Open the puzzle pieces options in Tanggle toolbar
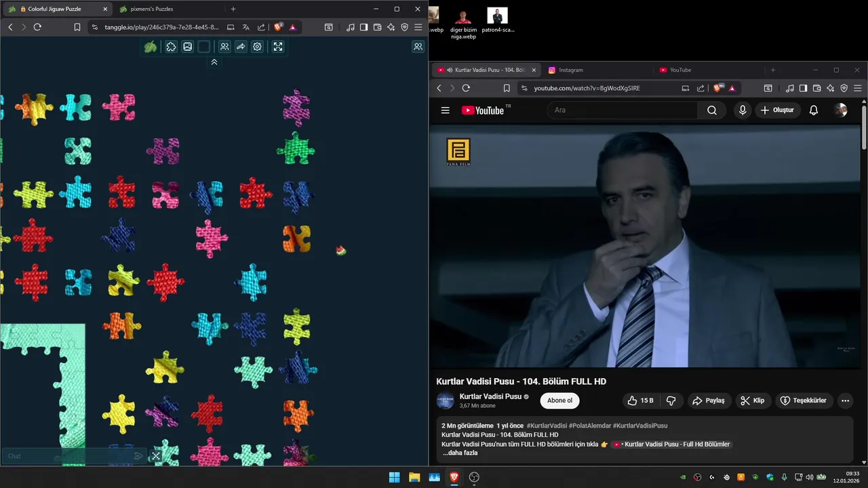 171,47
